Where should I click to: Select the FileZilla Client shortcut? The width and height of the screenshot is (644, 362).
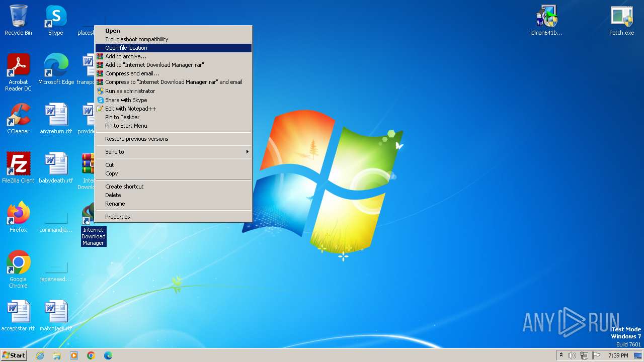pyautogui.click(x=18, y=168)
